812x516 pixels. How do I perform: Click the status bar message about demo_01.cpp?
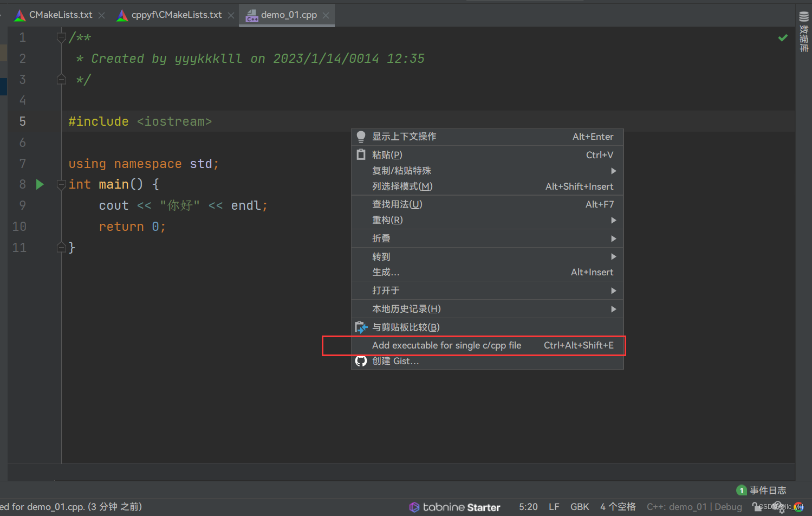[71, 507]
